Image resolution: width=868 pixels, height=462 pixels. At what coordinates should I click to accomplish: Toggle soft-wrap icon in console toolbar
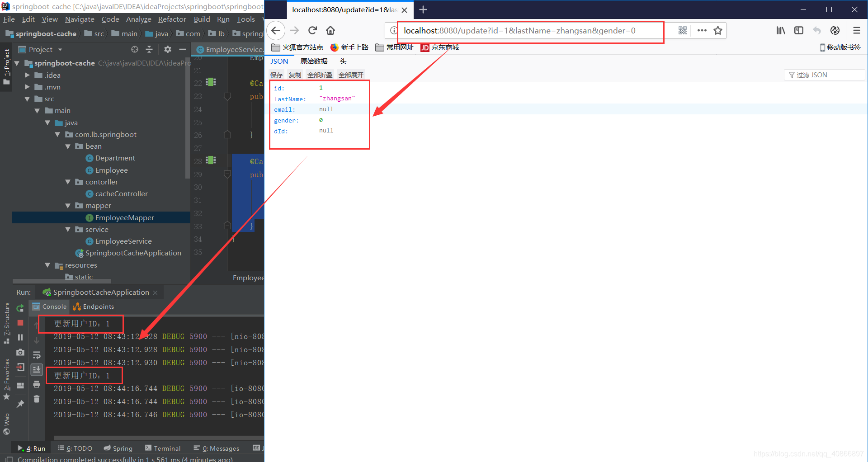point(37,355)
